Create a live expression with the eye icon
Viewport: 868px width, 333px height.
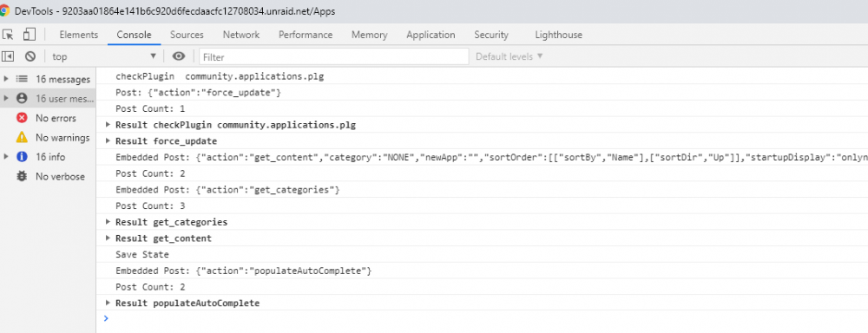click(178, 56)
